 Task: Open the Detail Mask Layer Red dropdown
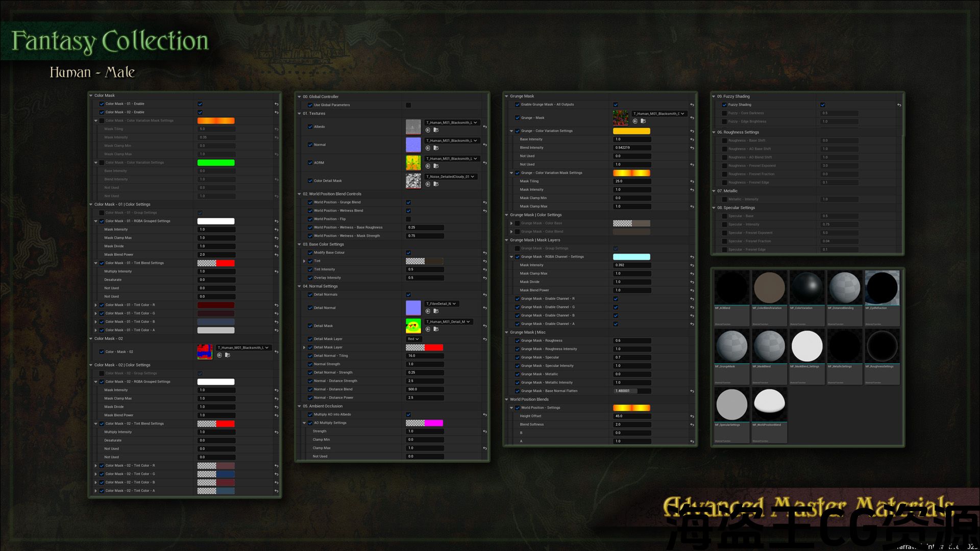(x=413, y=339)
